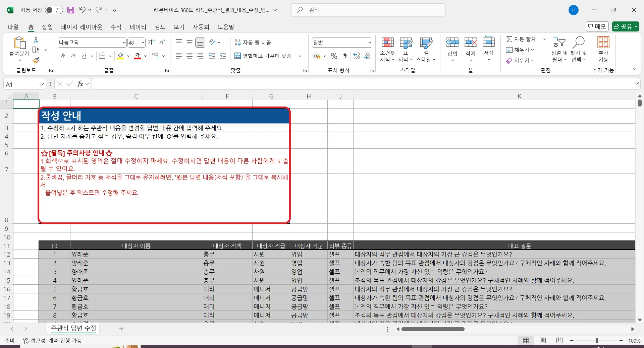Click the increase indent icon
The width and height of the screenshot is (644, 348).
(223, 56)
